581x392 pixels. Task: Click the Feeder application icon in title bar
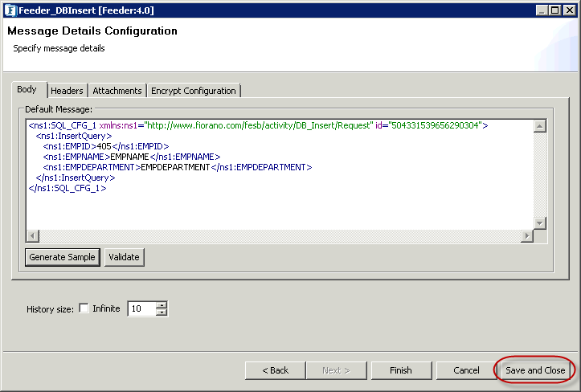pyautogui.click(x=10, y=10)
